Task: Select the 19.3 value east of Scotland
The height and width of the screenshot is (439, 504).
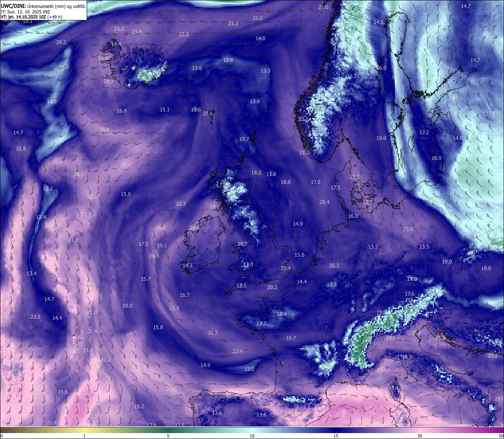Action: pos(256,173)
